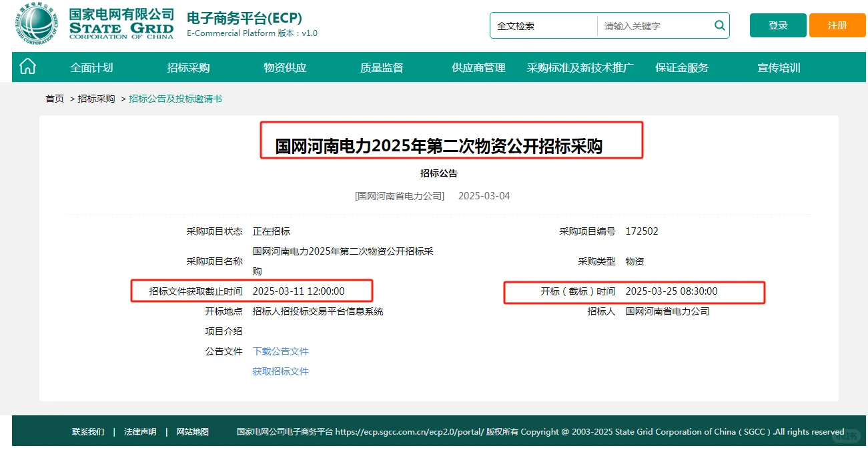
Task: Click 招标公告及投标邀请书 breadcrumb link
Action: pos(175,99)
